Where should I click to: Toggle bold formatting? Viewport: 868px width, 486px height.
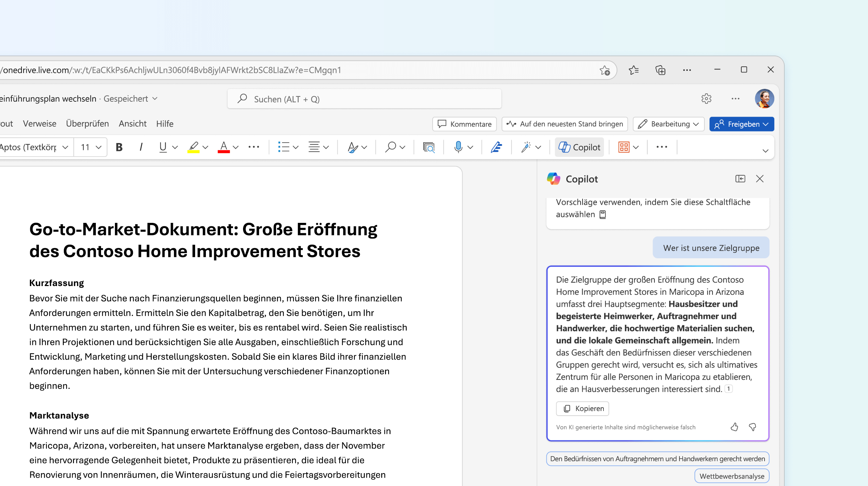(x=119, y=147)
